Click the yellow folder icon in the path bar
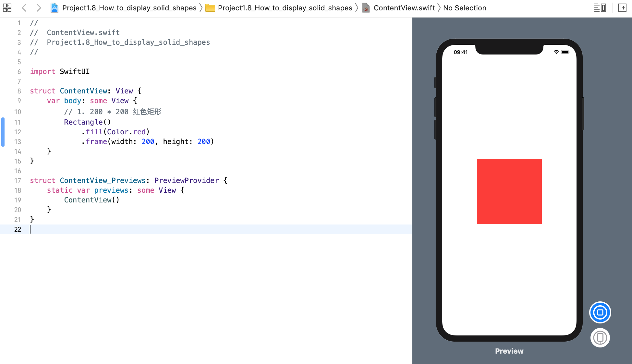Image resolution: width=632 pixels, height=364 pixels. coord(210,8)
